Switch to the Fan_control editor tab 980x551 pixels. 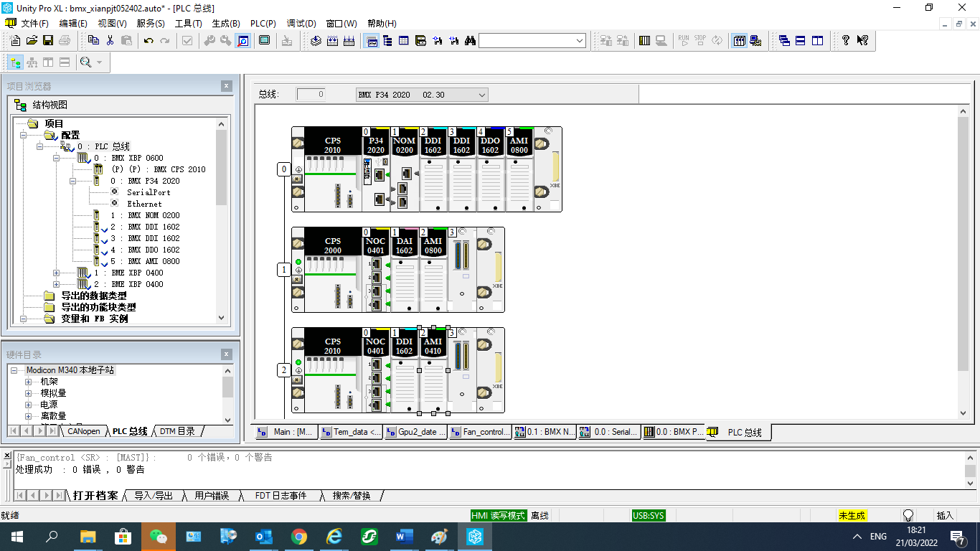pos(481,432)
